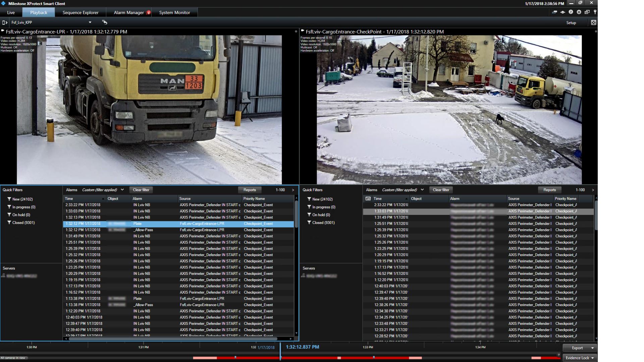This screenshot has width=644, height=362.
Task: Click Clear filter in left alarm pane
Action: pyautogui.click(x=141, y=190)
